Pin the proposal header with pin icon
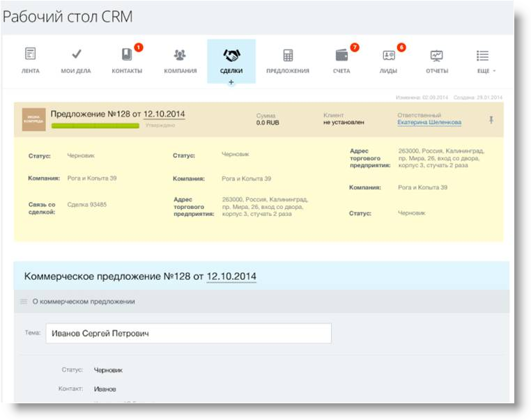This screenshot has width=531, height=420. [491, 120]
